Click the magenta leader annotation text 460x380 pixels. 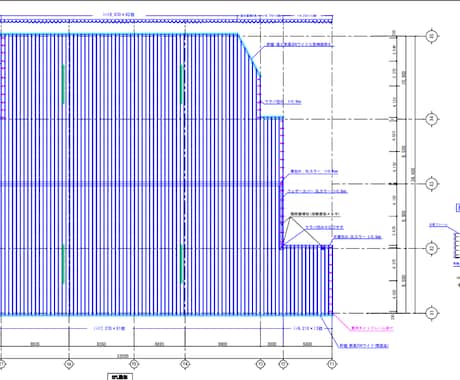click(x=372, y=328)
